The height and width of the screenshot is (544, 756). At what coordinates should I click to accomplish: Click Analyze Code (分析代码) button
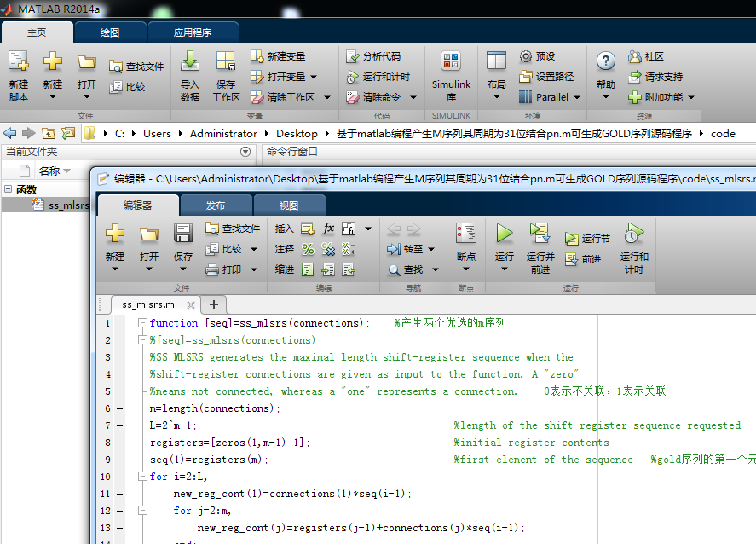coord(373,56)
